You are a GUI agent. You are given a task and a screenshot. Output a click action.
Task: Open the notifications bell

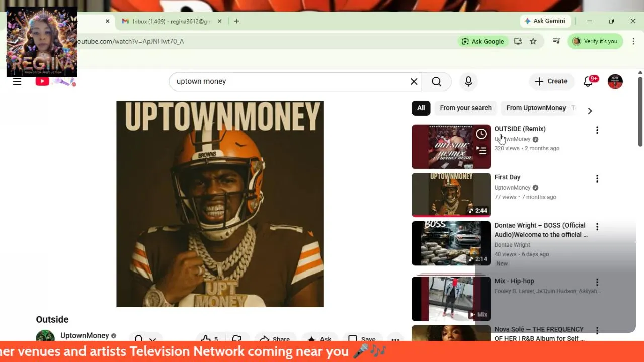pos(588,81)
